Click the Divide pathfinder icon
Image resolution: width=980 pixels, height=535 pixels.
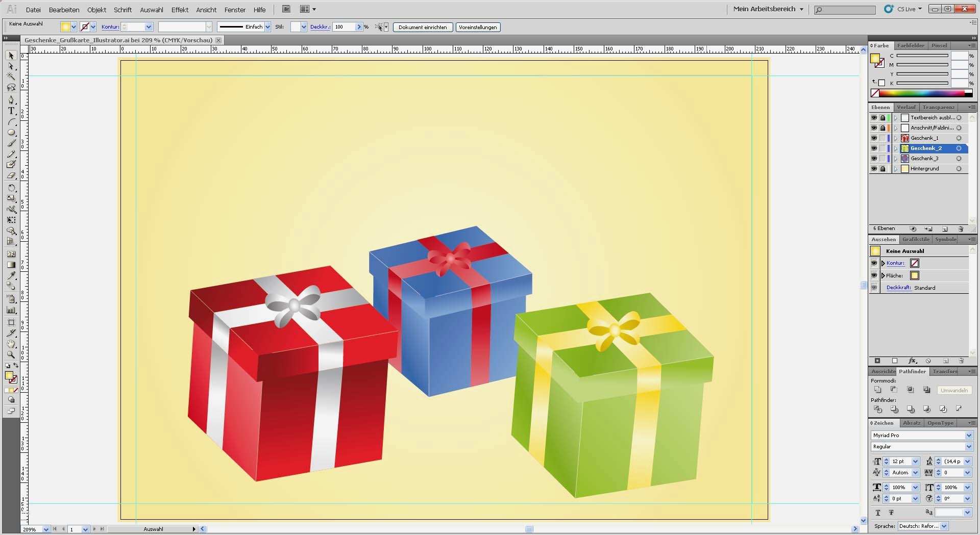pos(878,409)
